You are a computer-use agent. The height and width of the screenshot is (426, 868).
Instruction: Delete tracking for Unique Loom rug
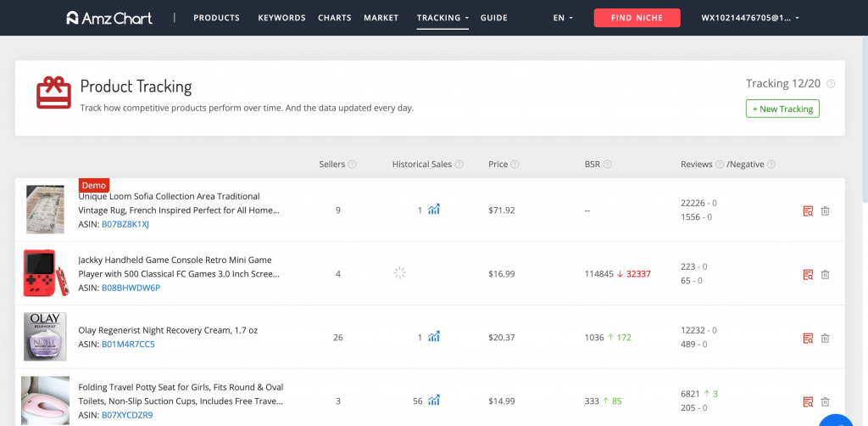(825, 211)
